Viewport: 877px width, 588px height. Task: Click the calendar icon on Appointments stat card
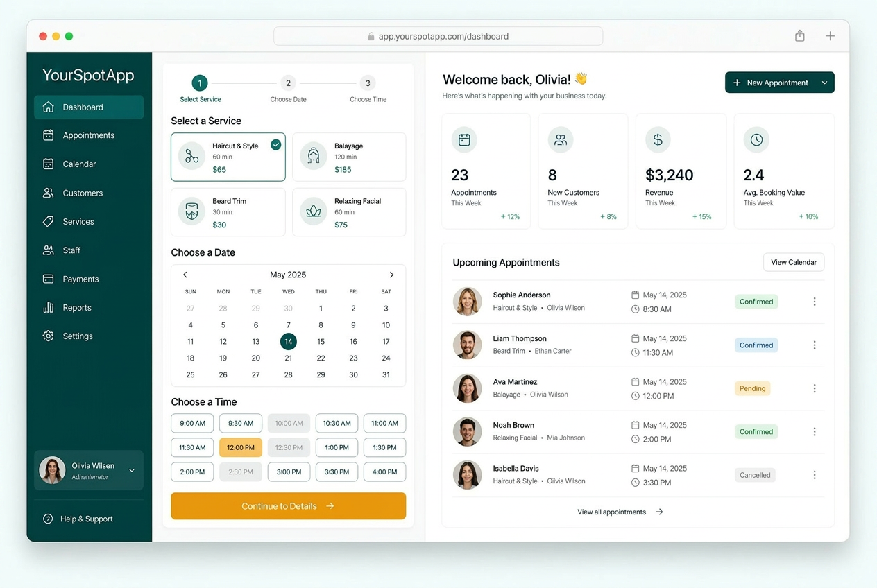pyautogui.click(x=464, y=140)
